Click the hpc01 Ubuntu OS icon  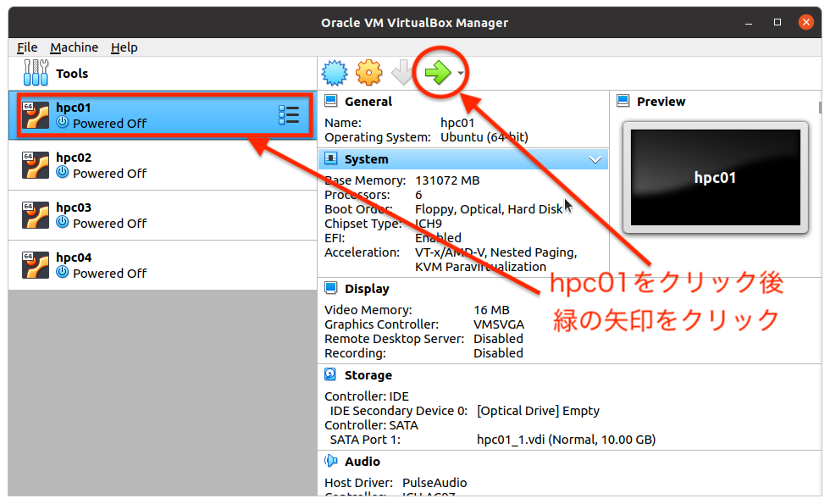(x=36, y=115)
